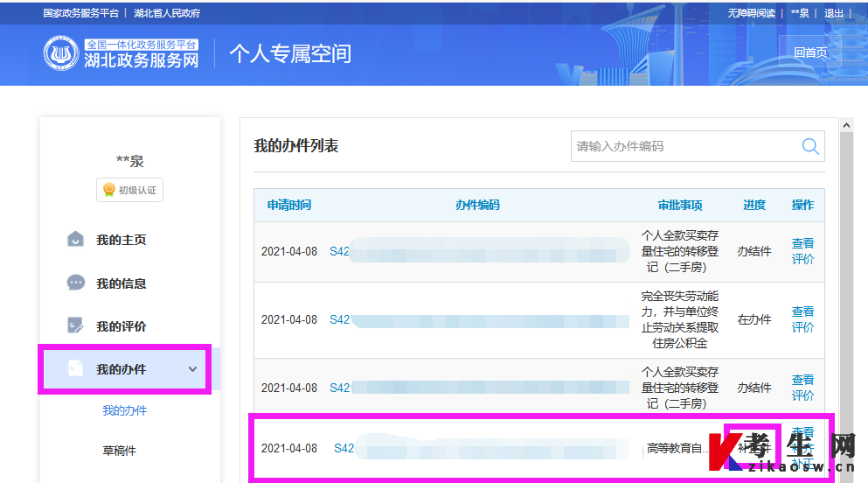Open the S42 code of the 在办件 row
Viewport: 868px width, 483px height.
pos(339,319)
